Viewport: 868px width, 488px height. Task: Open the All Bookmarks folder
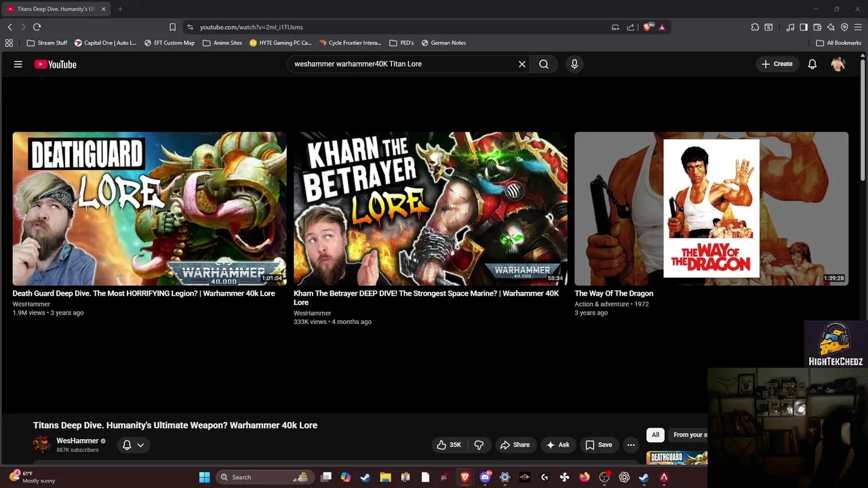[838, 43]
